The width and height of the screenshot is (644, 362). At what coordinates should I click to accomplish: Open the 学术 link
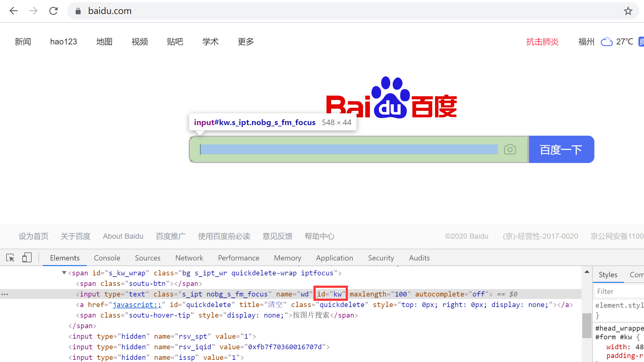coord(211,42)
